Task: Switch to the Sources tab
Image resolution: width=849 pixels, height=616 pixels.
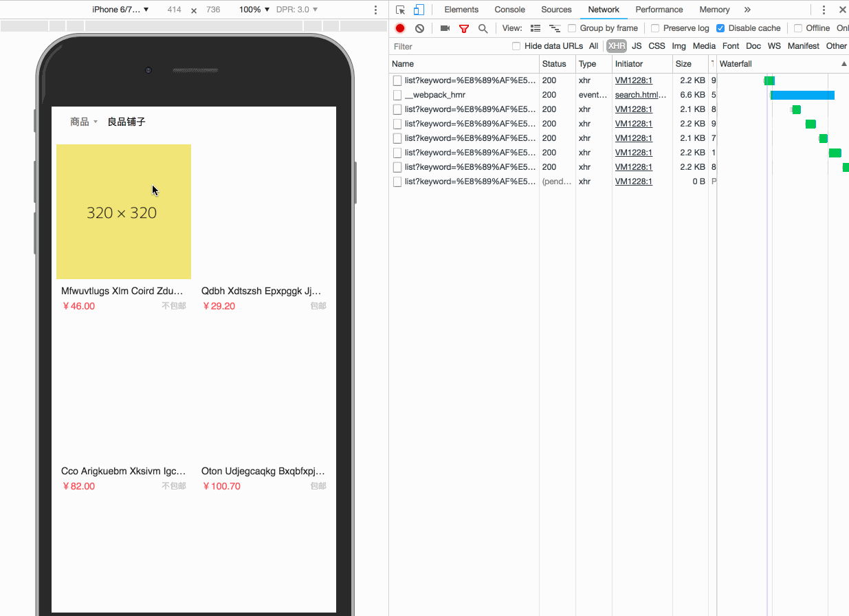Action: click(x=556, y=10)
